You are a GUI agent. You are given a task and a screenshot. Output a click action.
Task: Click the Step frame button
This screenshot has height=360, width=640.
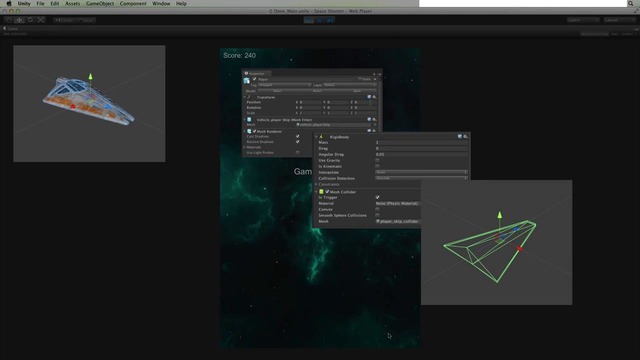point(330,20)
